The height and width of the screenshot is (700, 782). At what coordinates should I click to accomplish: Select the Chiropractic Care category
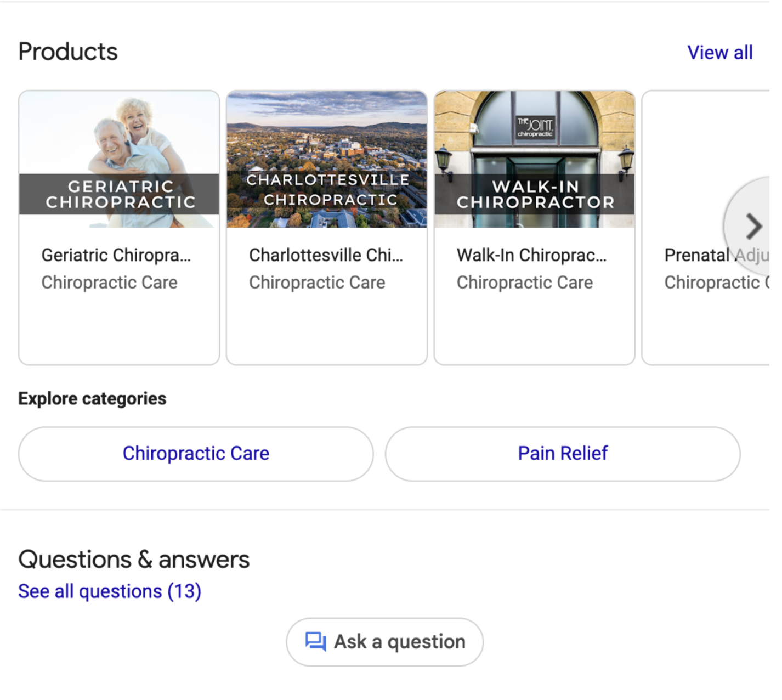tap(196, 454)
